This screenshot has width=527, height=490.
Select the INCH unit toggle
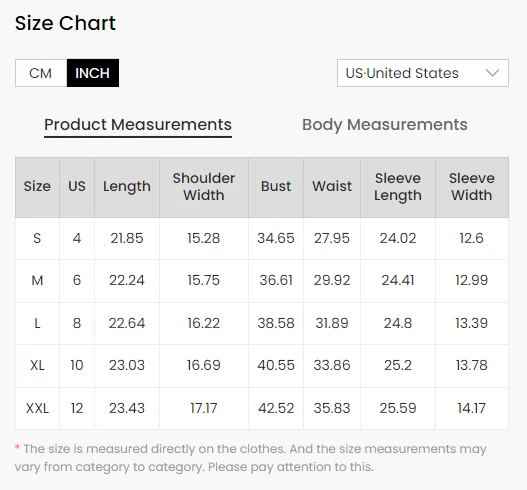93,73
